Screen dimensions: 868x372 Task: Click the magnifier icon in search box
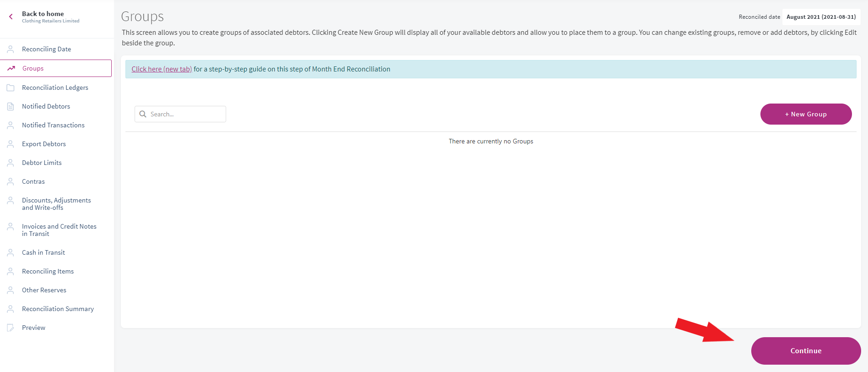click(143, 114)
